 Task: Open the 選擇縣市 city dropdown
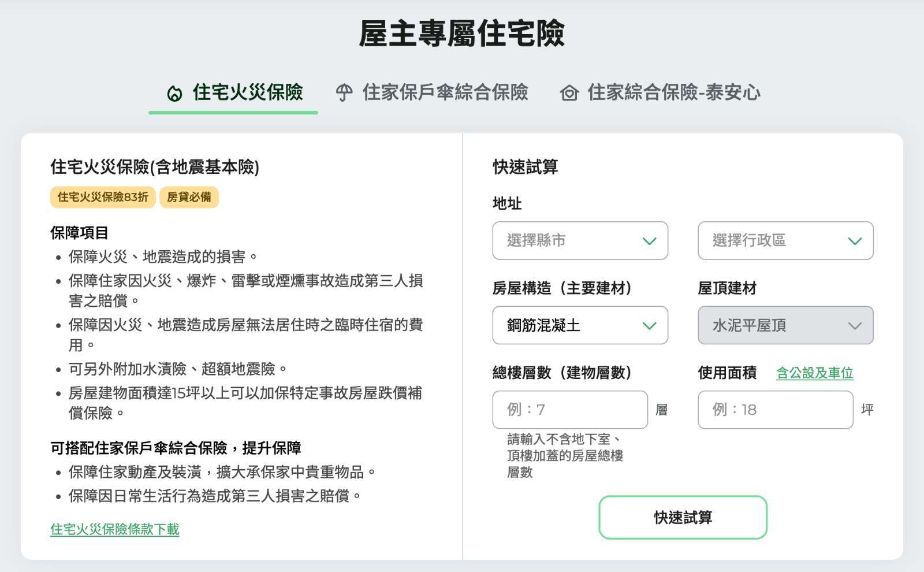coord(580,241)
